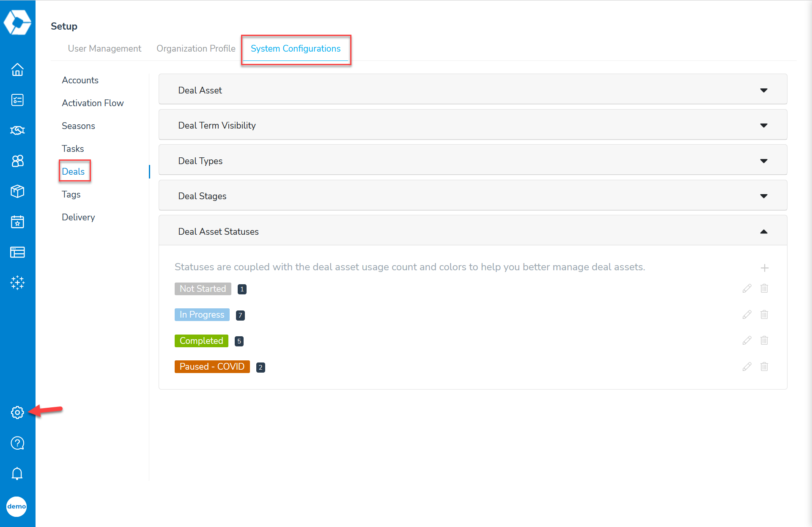Click the usage count 1 badge
This screenshot has width=812, height=527.
242,289
